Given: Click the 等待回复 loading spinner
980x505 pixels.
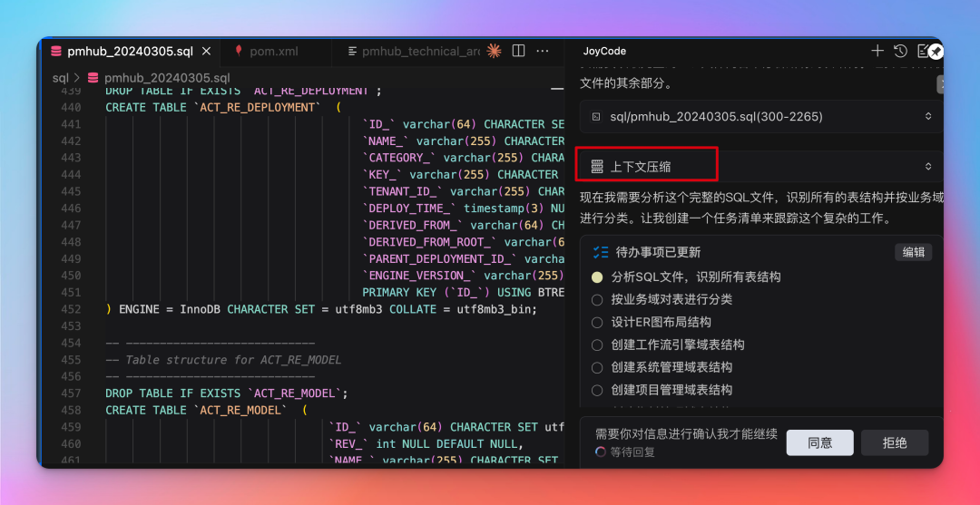Looking at the screenshot, I should point(600,452).
